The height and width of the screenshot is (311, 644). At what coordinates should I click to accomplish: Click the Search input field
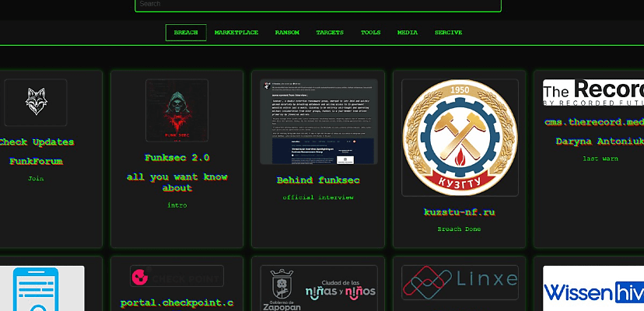[x=318, y=5]
